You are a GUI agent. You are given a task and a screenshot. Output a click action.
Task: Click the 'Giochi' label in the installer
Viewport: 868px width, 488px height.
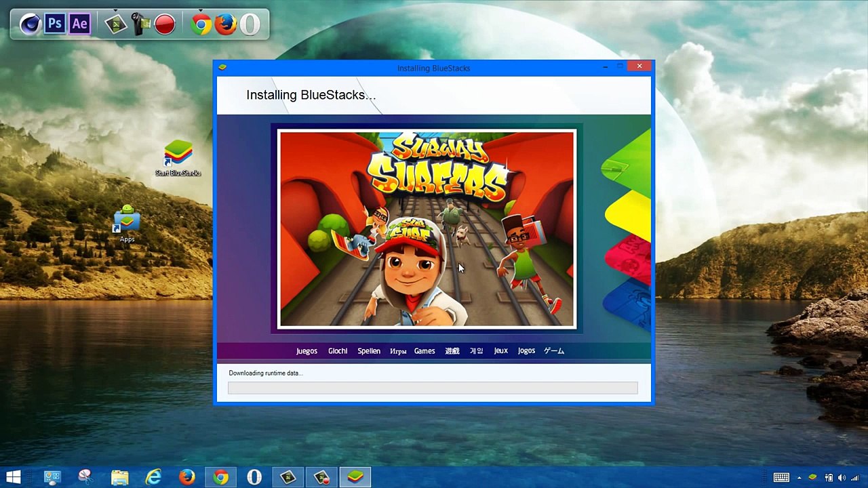point(338,351)
